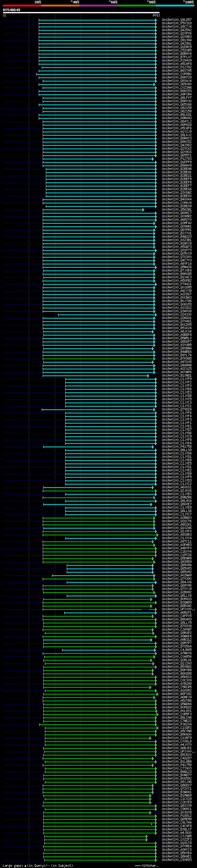Click the alignment bar for UniRef100_O24330
The image size is (197, 868).
pos(107,315)
